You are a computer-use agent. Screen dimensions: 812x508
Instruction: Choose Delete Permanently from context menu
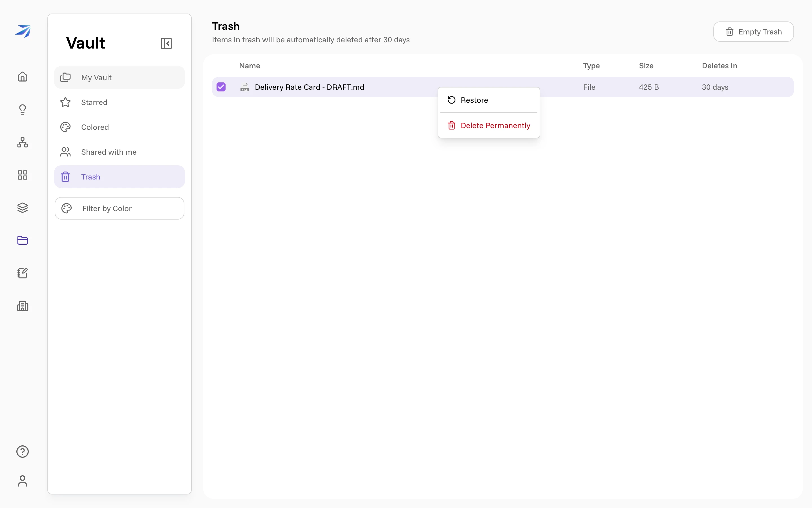[489, 125]
